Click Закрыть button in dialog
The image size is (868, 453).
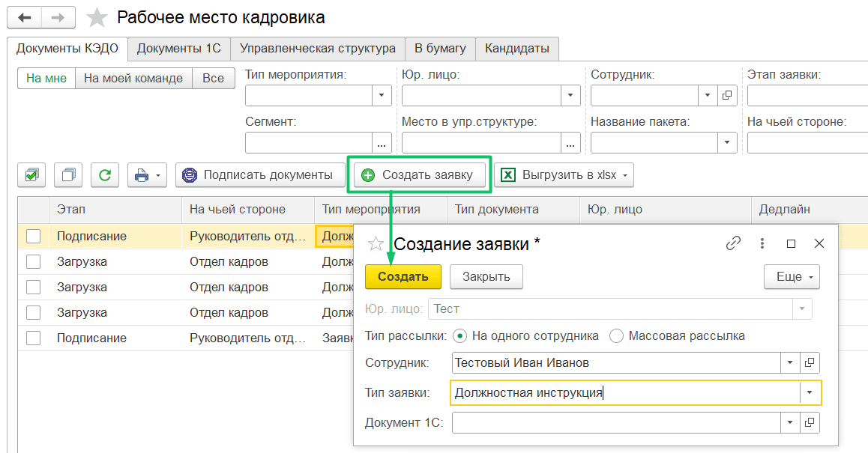click(x=486, y=276)
